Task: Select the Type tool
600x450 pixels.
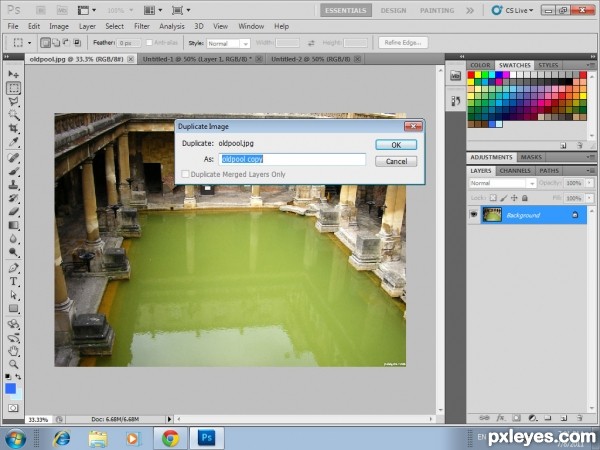Action: (13, 282)
